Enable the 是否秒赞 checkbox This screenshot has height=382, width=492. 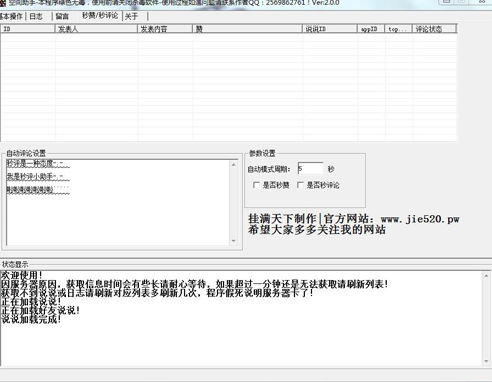[256, 185]
